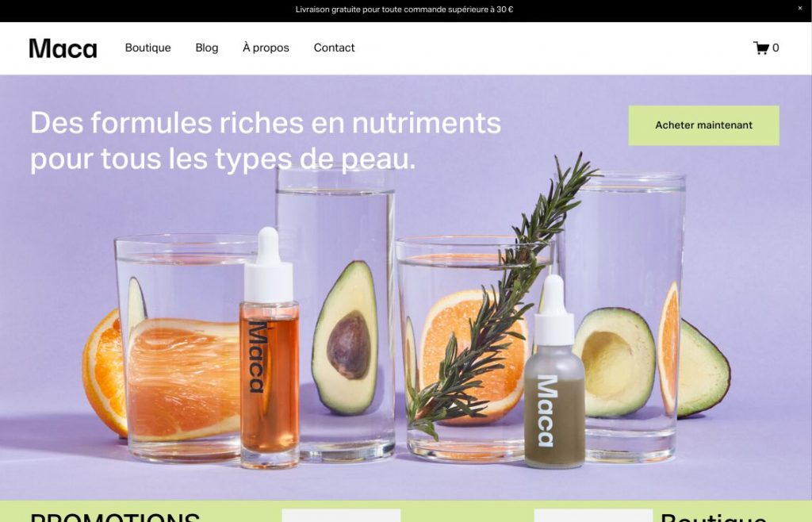812x522 pixels.
Task: Dismiss the free shipping banner
Action: pyautogui.click(x=800, y=8)
